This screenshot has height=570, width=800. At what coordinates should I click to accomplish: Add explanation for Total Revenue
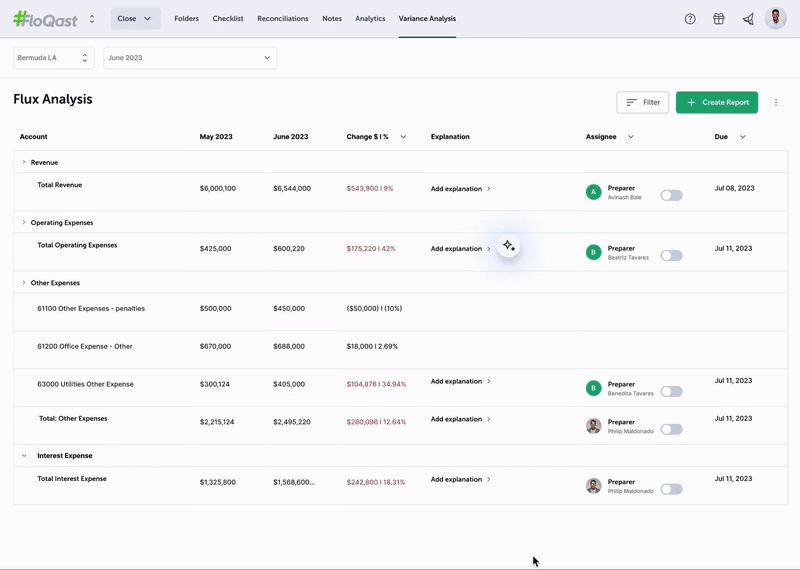[x=460, y=189]
